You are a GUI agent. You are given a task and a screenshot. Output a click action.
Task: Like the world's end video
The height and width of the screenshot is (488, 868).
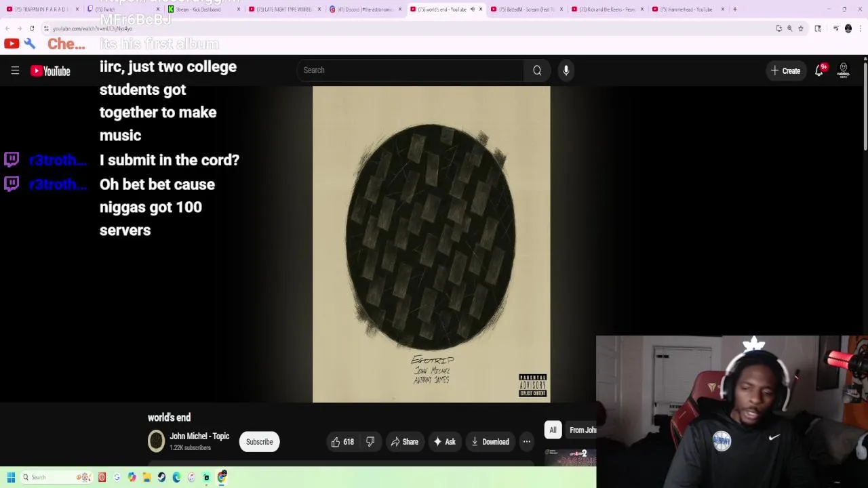(x=342, y=442)
